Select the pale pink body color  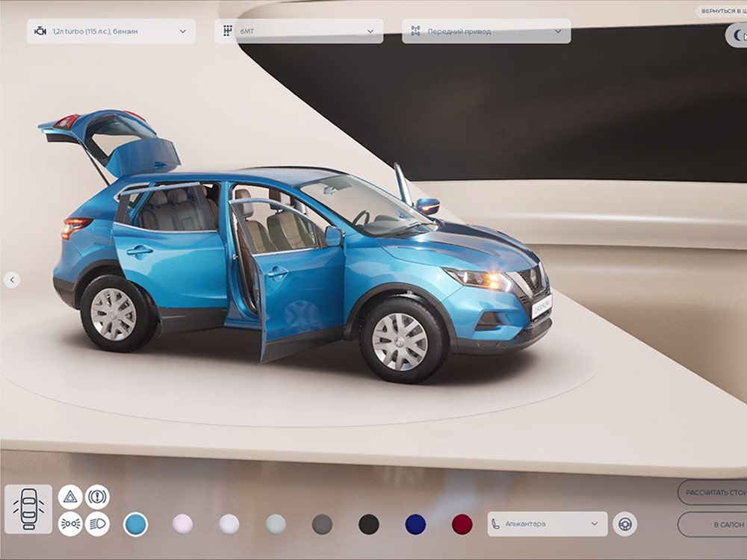[182, 524]
